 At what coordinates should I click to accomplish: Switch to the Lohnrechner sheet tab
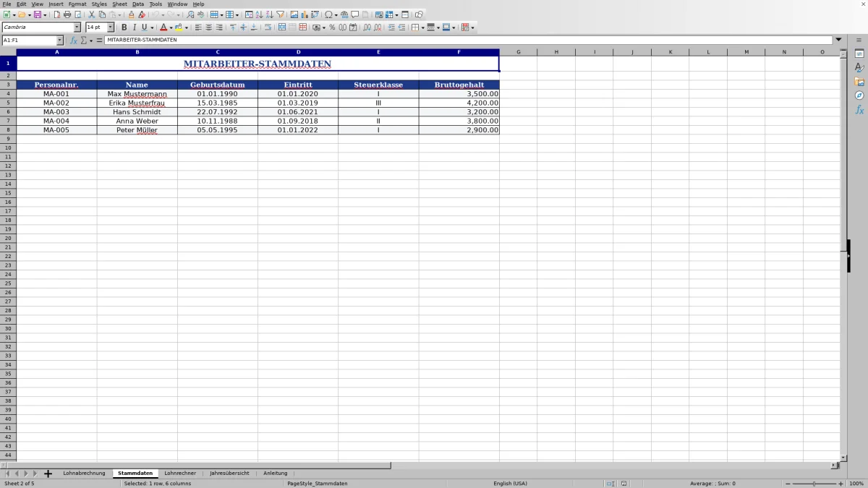coord(180,473)
